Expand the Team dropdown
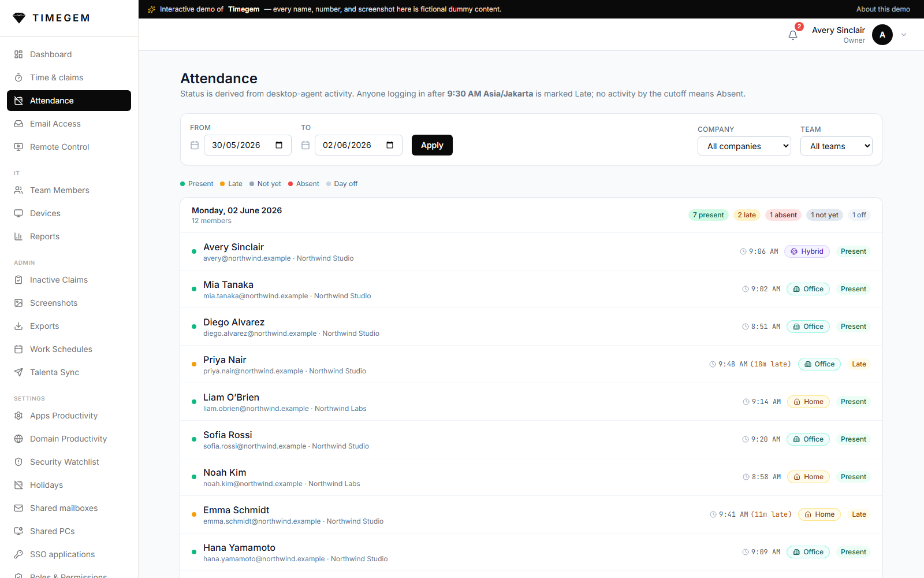The height and width of the screenshot is (578, 924). coord(836,146)
